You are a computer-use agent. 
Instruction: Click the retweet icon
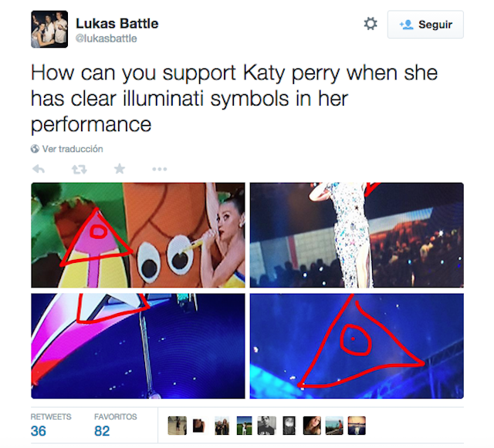tap(79, 170)
